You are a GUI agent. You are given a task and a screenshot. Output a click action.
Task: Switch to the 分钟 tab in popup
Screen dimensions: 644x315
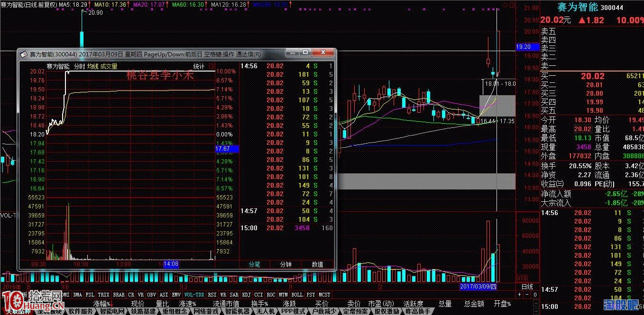click(x=286, y=264)
